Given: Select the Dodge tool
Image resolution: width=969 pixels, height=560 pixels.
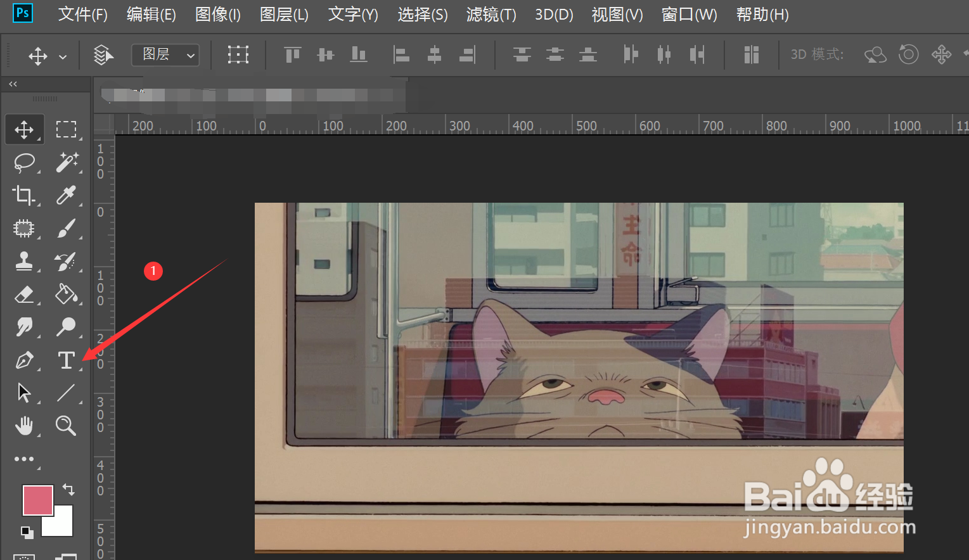Looking at the screenshot, I should point(66,327).
